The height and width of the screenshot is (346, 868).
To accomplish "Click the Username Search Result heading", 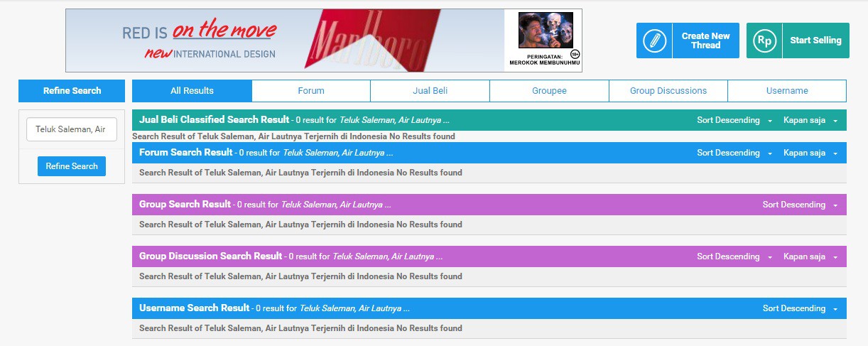I will [195, 308].
